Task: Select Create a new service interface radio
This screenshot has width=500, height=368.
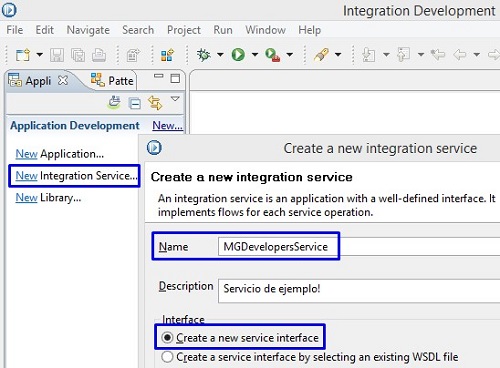Action: (x=167, y=338)
